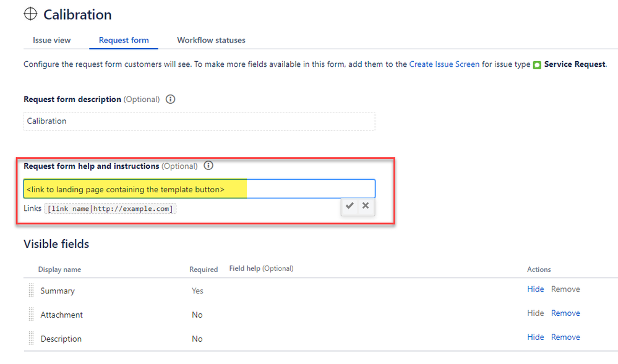This screenshot has height=364, width=618.
Task: Open the Workflow statuses tab
Action: coord(211,40)
